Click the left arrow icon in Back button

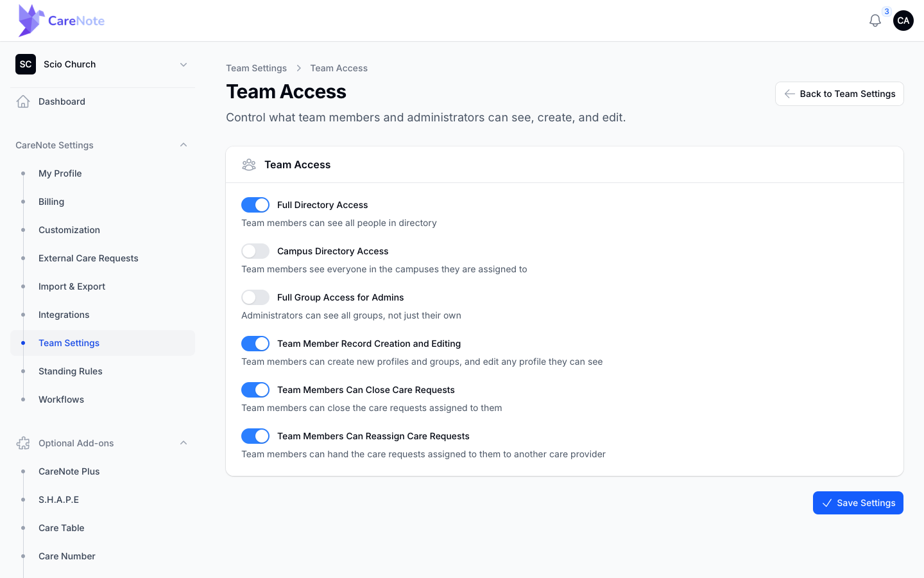790,94
